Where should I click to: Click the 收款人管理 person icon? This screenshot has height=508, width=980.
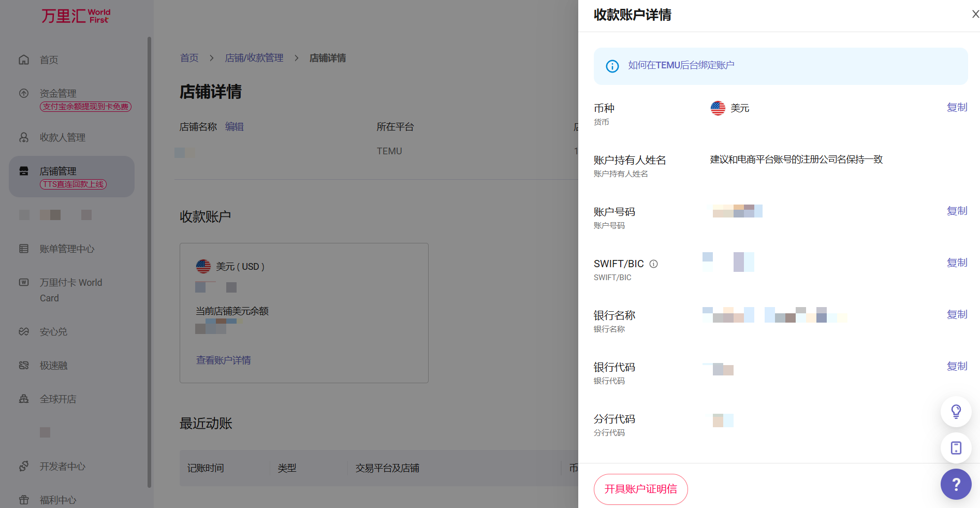coord(24,137)
